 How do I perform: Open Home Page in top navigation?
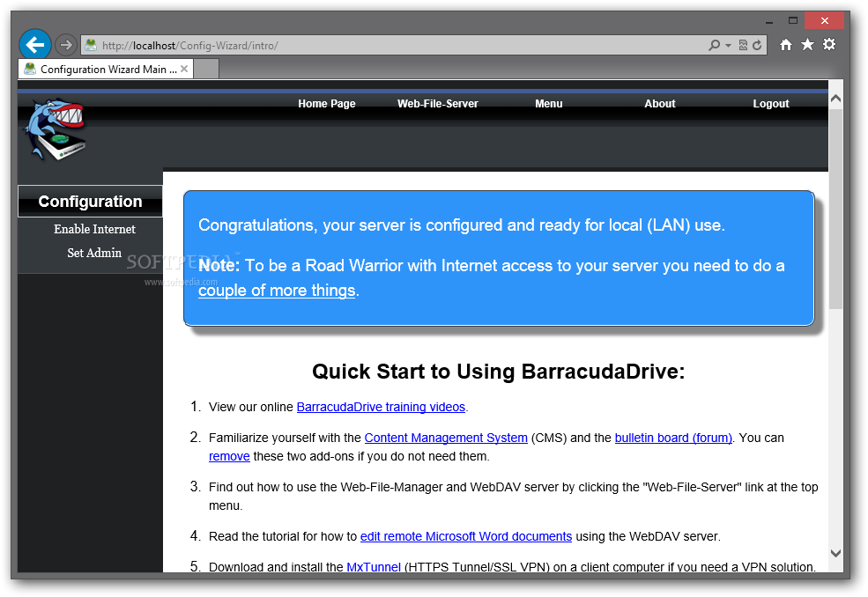[327, 104]
